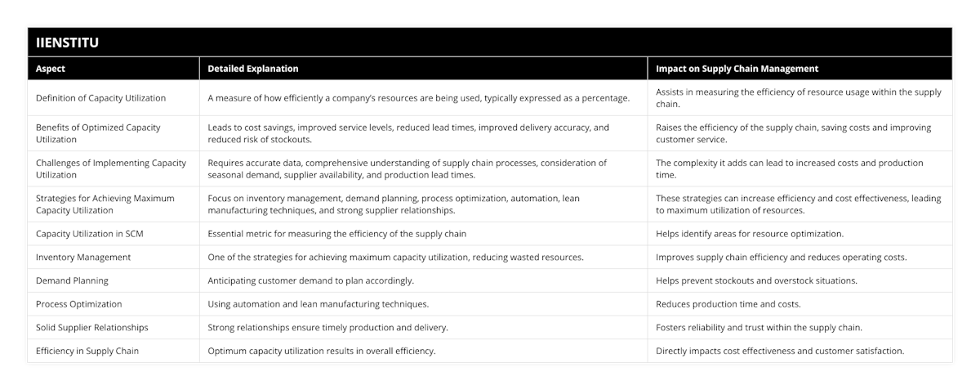Select the 'Anticipating customer demand to plan accordingly' cell
The width and height of the screenshot is (980, 390).
pyautogui.click(x=310, y=280)
